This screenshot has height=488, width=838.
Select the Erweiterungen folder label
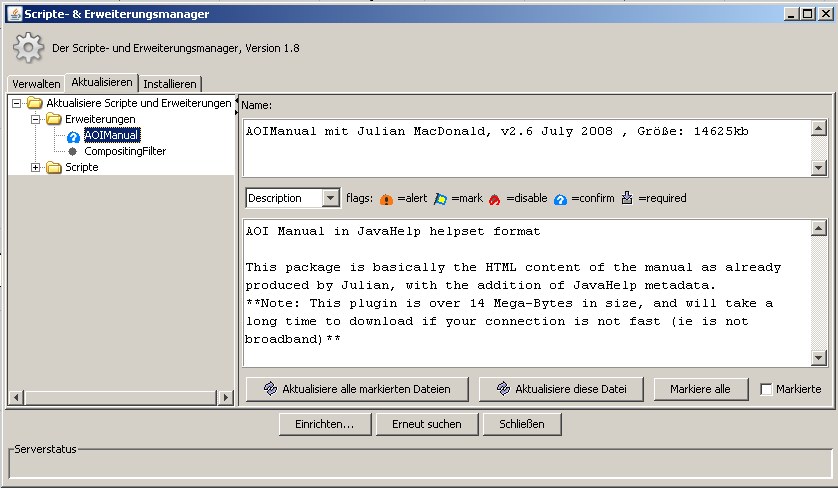(100, 119)
